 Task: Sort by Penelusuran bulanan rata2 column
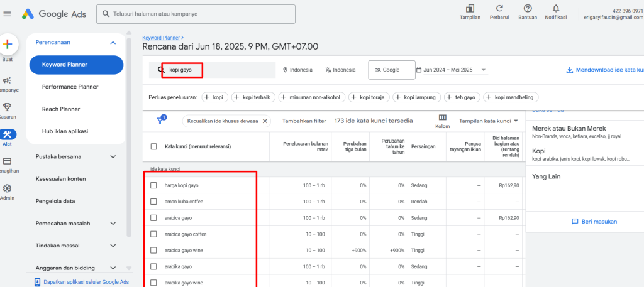point(306,146)
